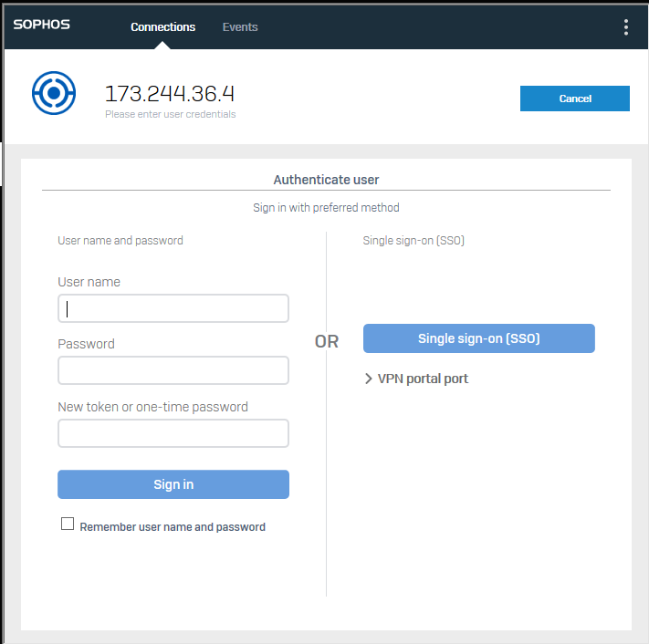Screen dimensions: 649x644
Task: Switch to the Connections tab
Action: click(162, 27)
